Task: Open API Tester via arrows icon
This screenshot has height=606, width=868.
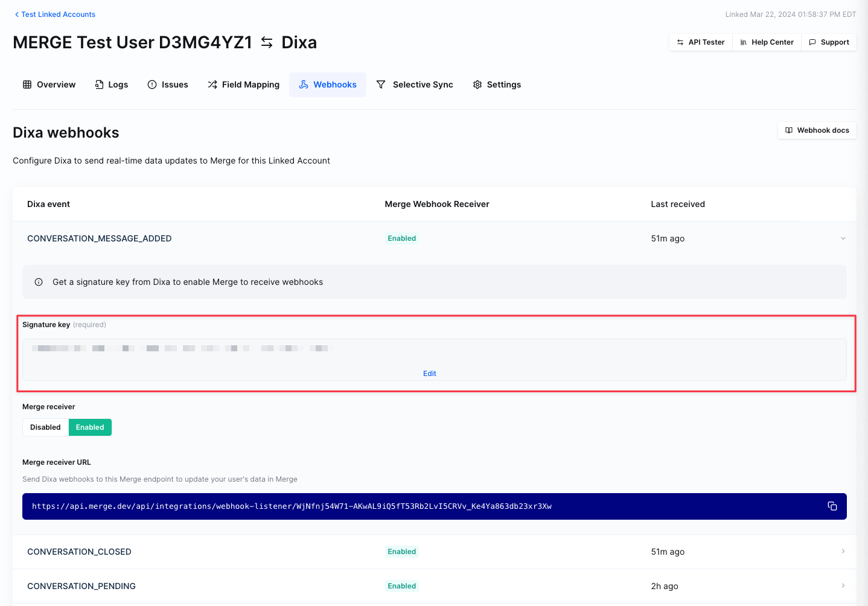Action: tap(680, 42)
